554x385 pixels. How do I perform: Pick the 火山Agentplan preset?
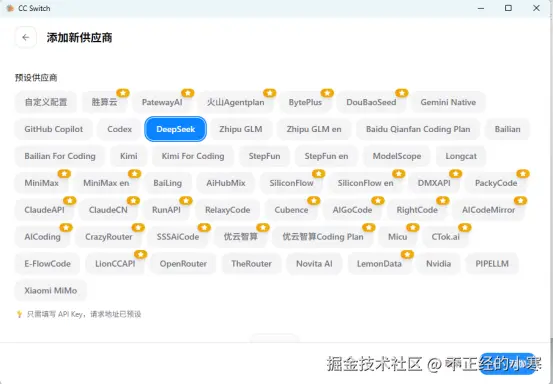pos(236,102)
